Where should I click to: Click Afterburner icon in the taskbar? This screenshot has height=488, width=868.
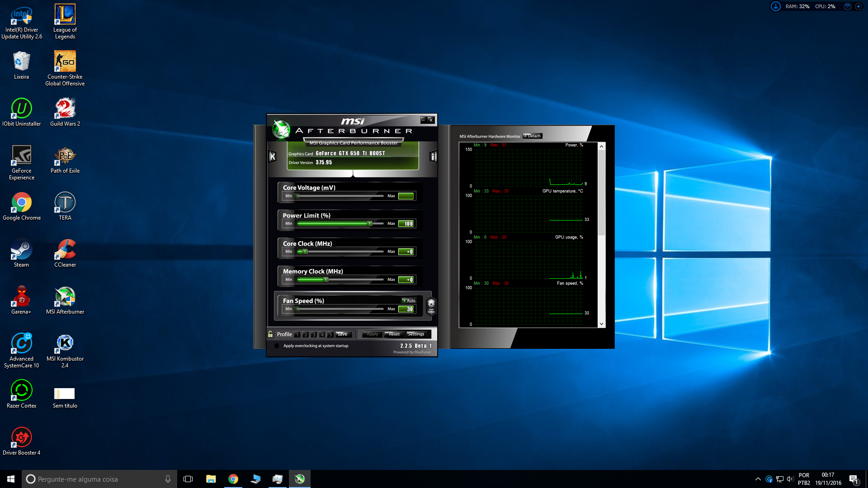click(x=299, y=479)
